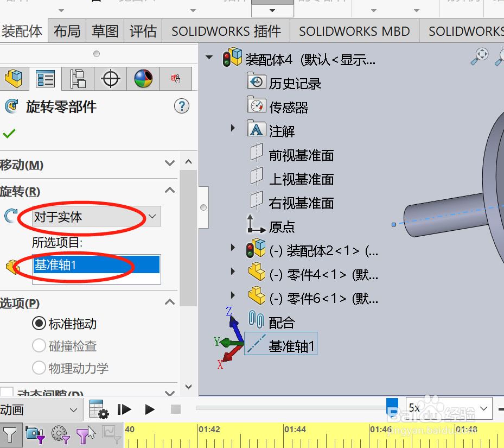Open the DimXpertManager crosshair tab
This screenshot has width=504, height=448.
point(110,79)
